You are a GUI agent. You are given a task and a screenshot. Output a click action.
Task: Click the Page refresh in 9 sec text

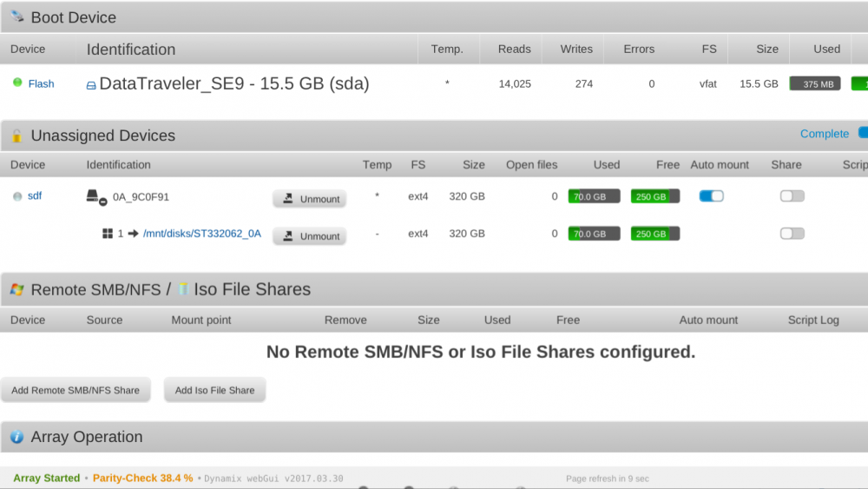pyautogui.click(x=608, y=479)
